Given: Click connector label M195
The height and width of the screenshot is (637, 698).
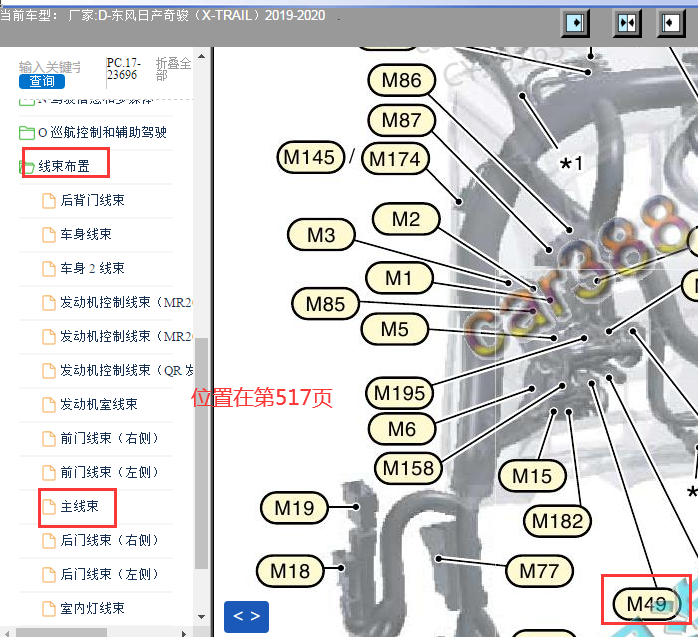Looking at the screenshot, I should (399, 394).
